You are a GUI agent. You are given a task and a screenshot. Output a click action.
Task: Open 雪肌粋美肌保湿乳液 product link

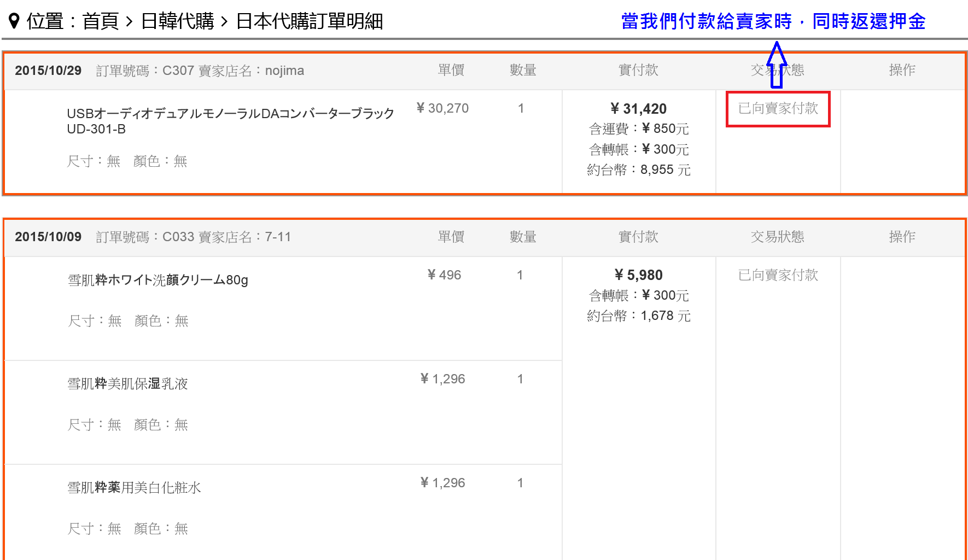[x=127, y=384]
